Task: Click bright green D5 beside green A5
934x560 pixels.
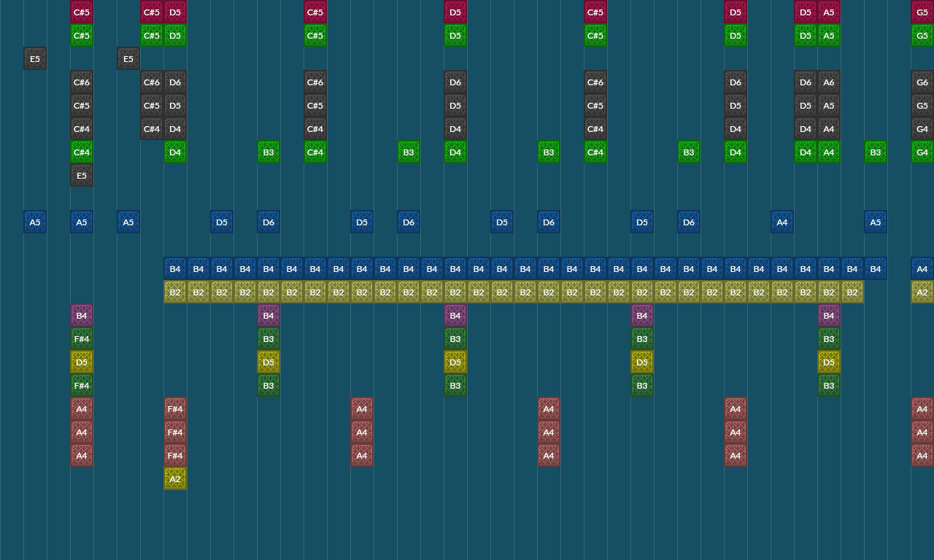Action: tap(806, 35)
